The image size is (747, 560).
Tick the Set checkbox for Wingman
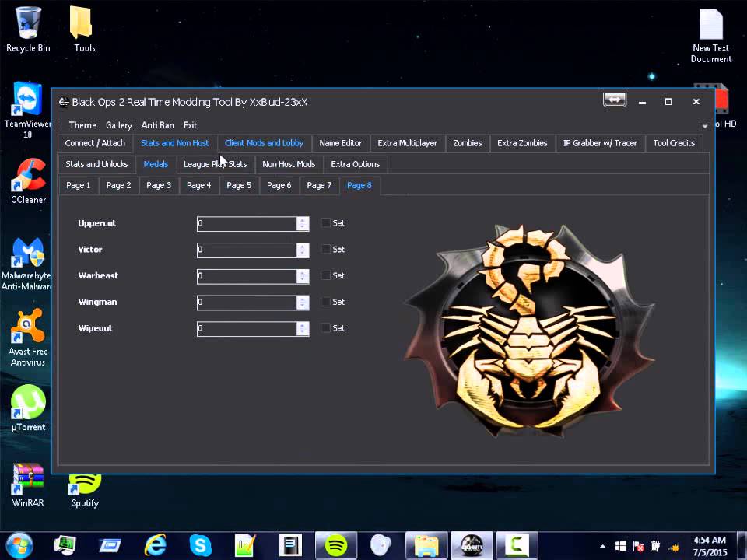point(326,302)
